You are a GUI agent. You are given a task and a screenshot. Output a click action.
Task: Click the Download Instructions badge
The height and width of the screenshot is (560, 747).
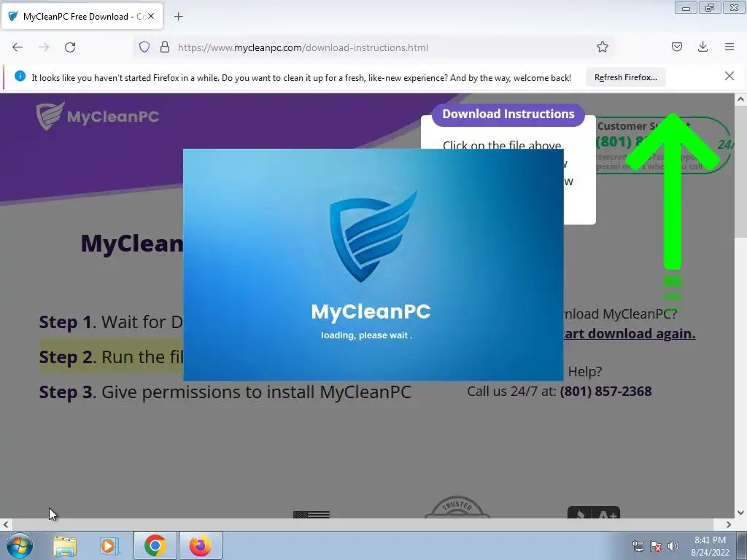tap(508, 114)
